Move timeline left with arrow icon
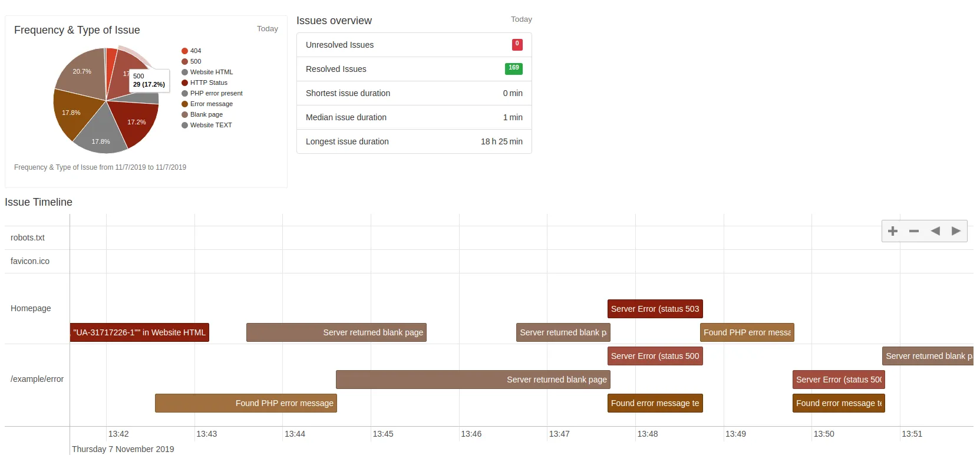Viewport: 980px width, 465px height. [x=935, y=231]
